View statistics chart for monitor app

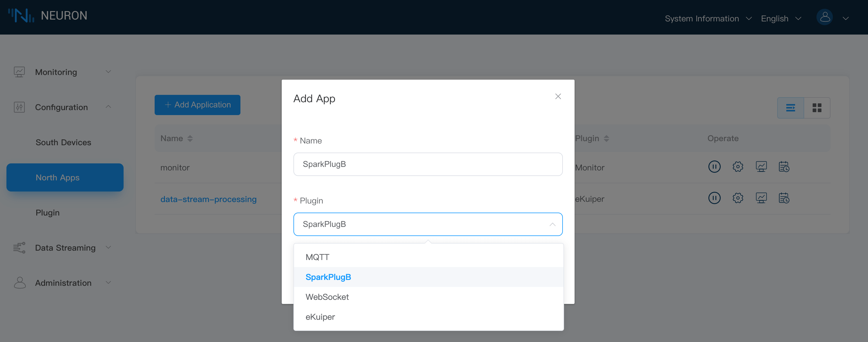click(761, 167)
